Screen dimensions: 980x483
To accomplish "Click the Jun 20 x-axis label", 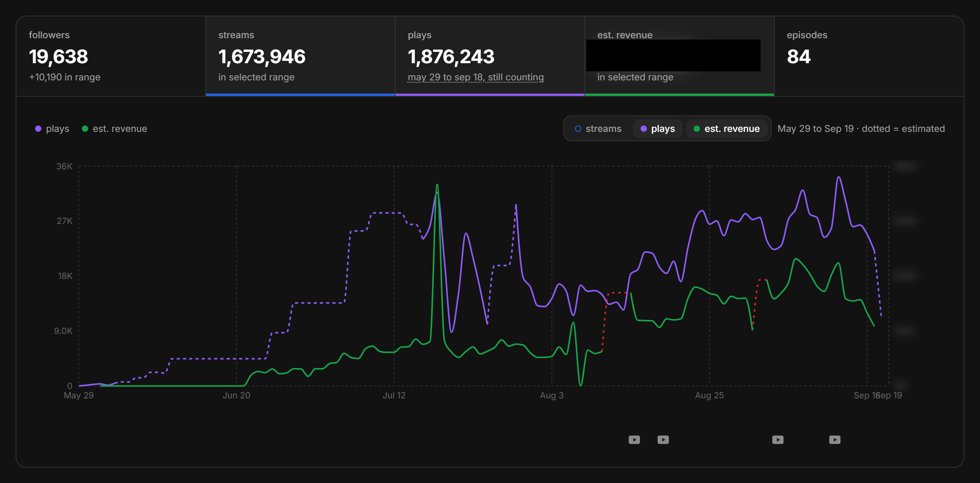I will [x=236, y=396].
